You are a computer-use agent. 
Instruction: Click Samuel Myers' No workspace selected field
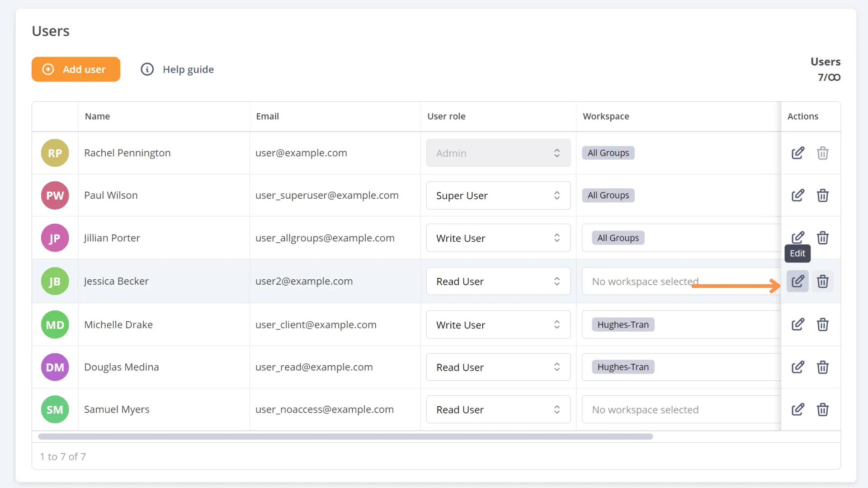coord(645,409)
